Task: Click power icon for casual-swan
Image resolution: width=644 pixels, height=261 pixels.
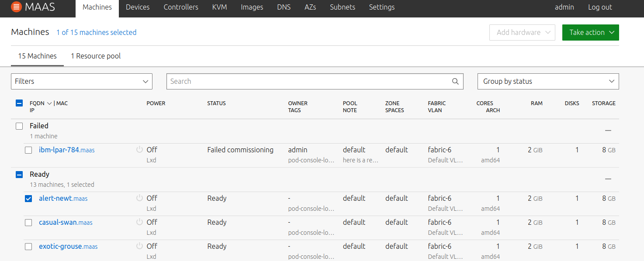Action: [x=140, y=222]
